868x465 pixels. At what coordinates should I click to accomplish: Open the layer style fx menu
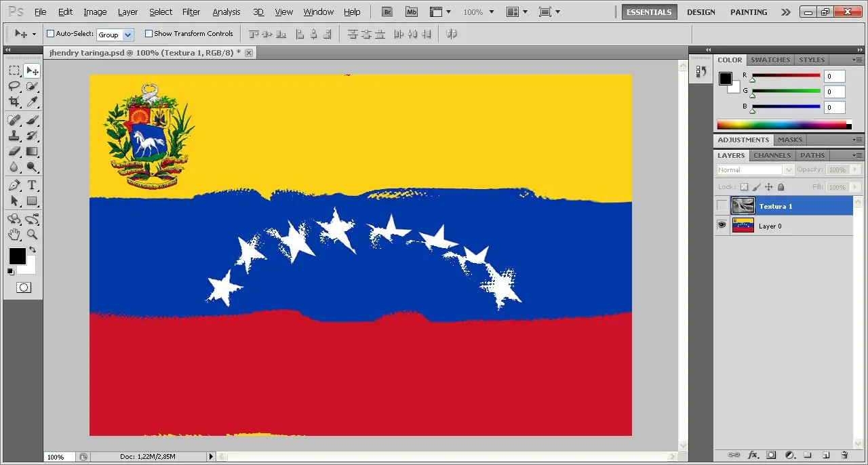click(x=753, y=455)
